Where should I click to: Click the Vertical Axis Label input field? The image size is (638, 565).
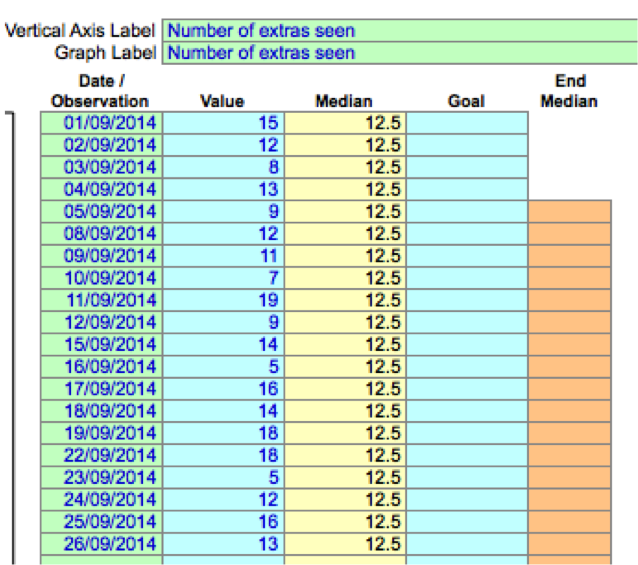click(400, 31)
